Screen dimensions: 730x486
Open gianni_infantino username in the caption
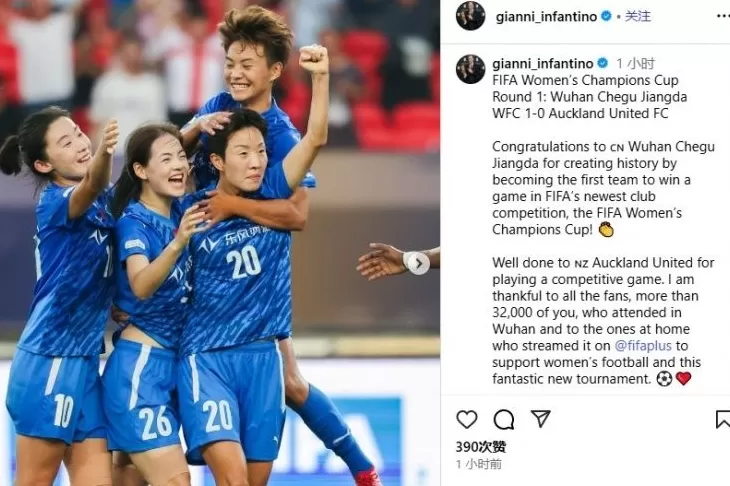click(543, 63)
